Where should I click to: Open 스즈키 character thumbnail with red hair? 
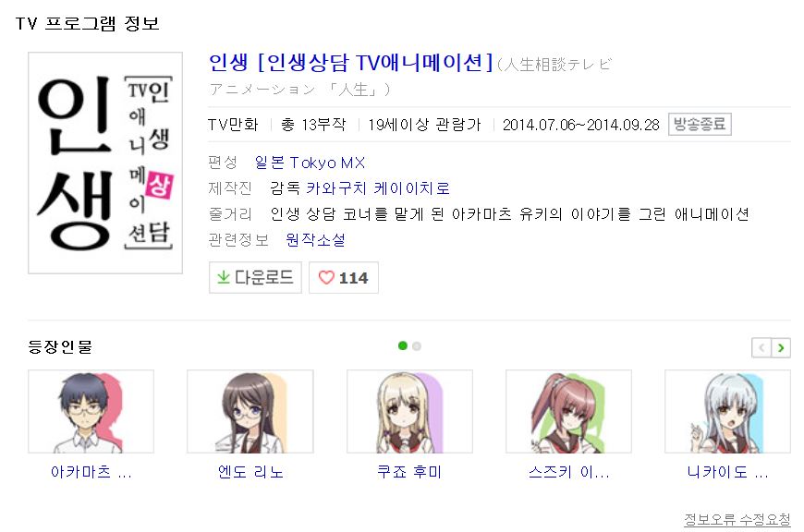(x=568, y=412)
